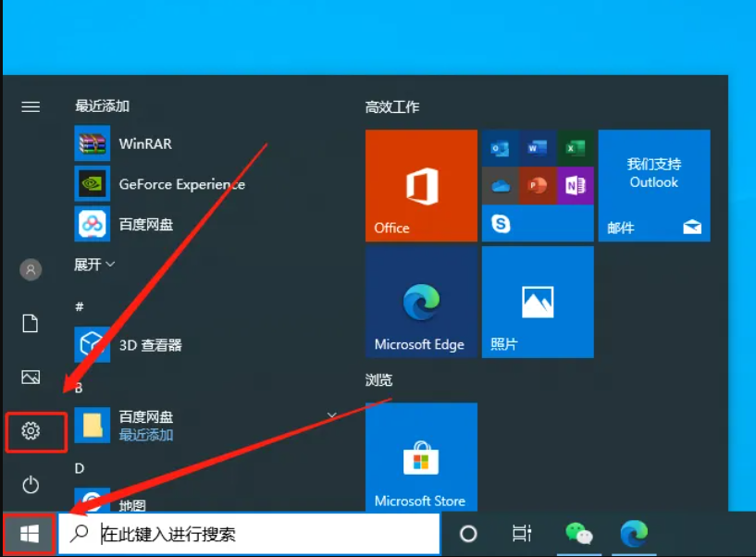The height and width of the screenshot is (557, 756).
Task: Expand the Start hamburger menu
Action: (x=31, y=106)
